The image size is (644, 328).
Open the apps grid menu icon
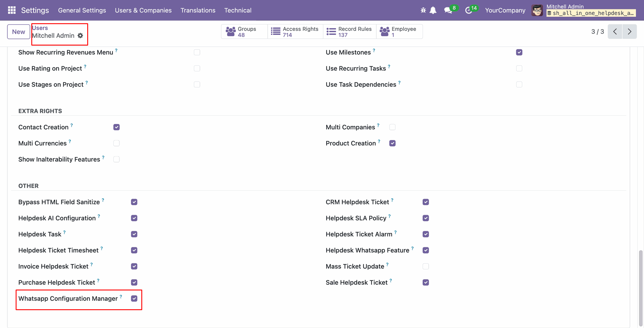coord(12,10)
